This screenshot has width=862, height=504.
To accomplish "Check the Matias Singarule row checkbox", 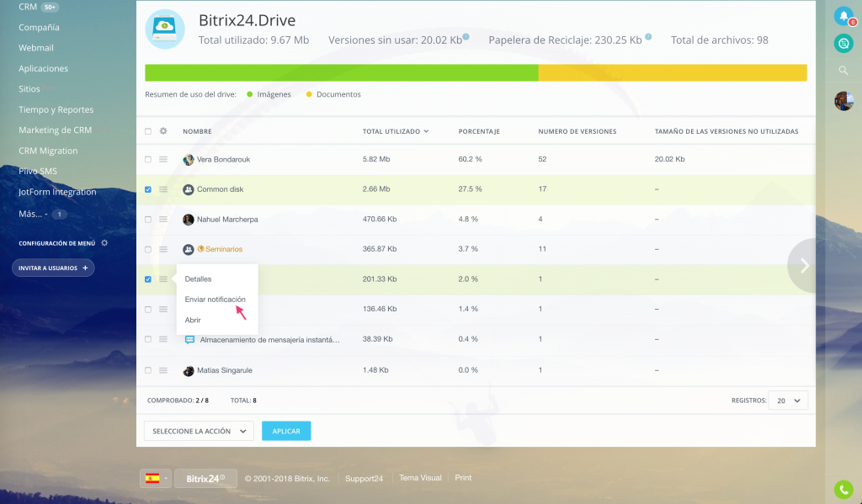I will click(x=148, y=370).
